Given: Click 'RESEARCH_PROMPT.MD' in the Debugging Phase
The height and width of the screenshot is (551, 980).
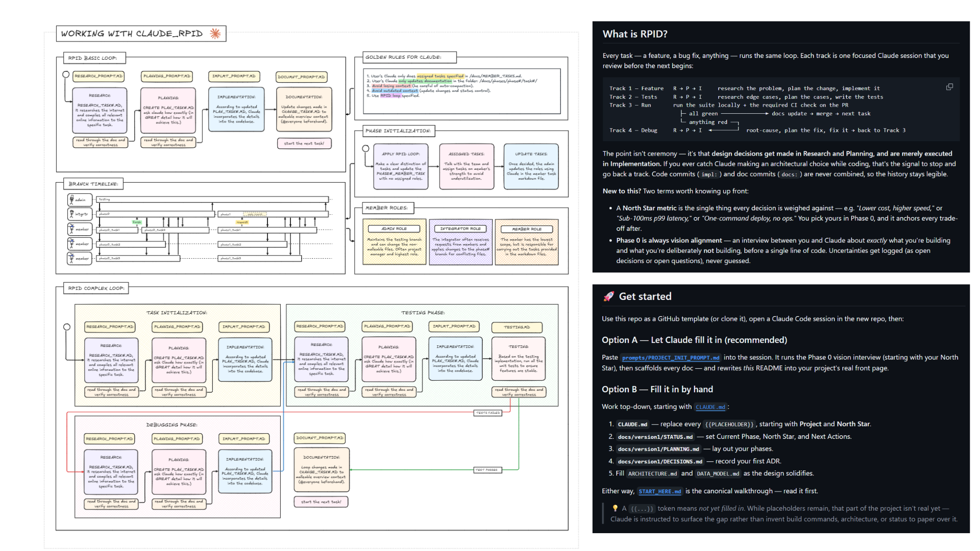Looking at the screenshot, I should (x=109, y=439).
